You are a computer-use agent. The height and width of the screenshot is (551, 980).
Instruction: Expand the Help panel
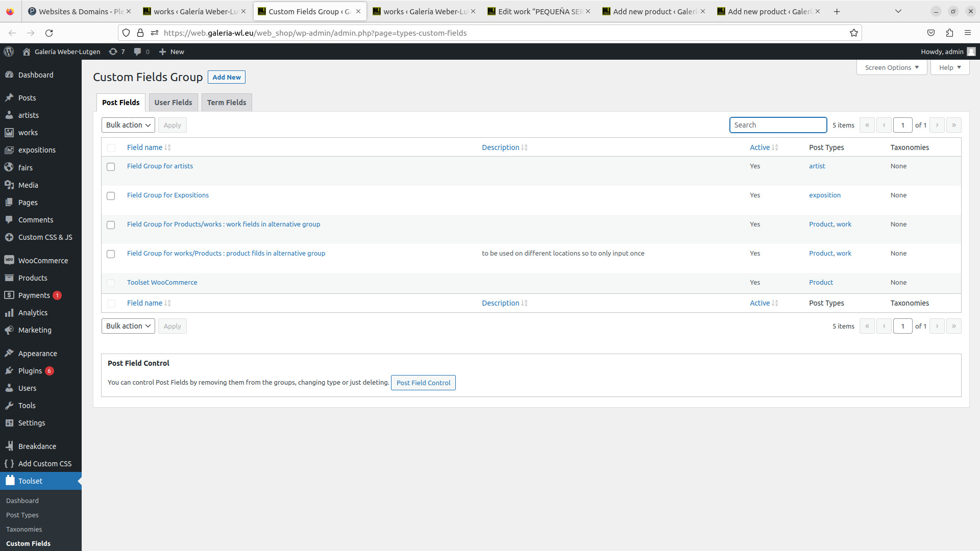[950, 67]
